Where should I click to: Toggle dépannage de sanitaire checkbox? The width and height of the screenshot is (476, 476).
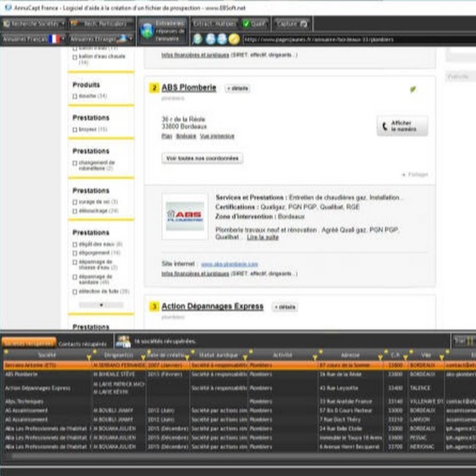[75, 277]
